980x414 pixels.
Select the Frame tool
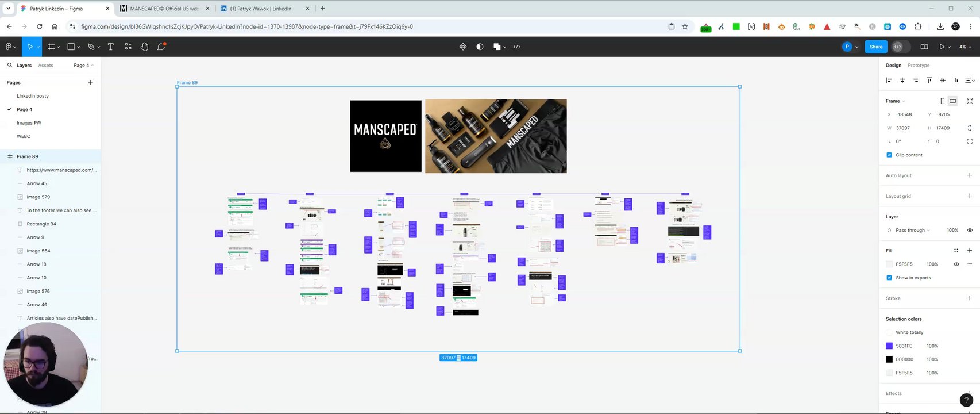(51, 47)
